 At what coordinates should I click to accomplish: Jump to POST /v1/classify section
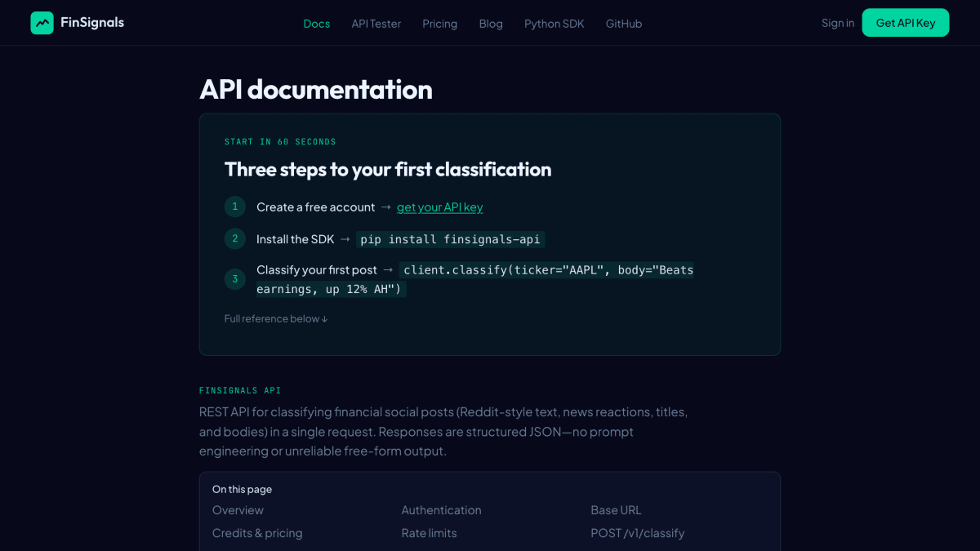(x=638, y=533)
